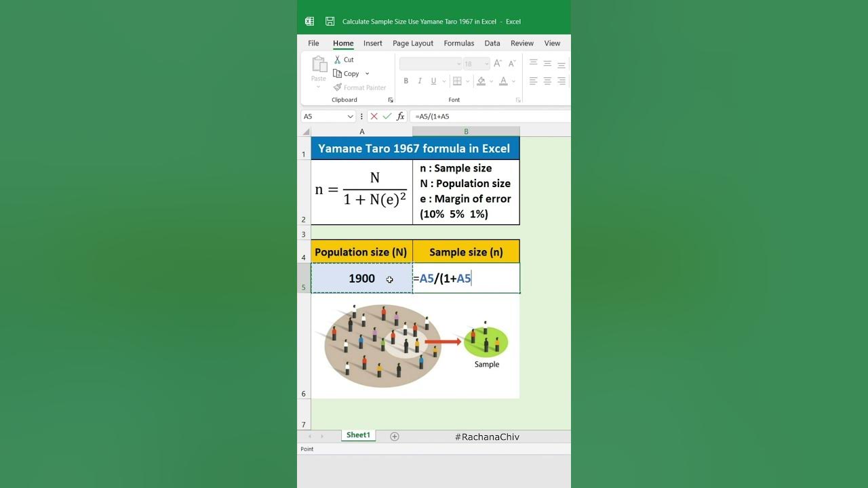Switch to the Review tab
This screenshot has height=488, width=868.
pos(522,43)
